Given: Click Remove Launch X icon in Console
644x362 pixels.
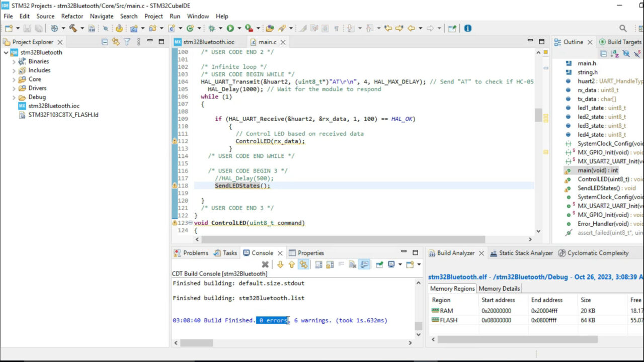Looking at the screenshot, I should [265, 264].
